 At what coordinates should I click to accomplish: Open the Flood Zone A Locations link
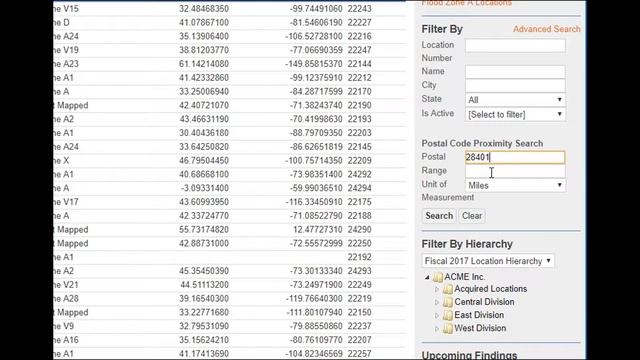[x=467, y=3]
